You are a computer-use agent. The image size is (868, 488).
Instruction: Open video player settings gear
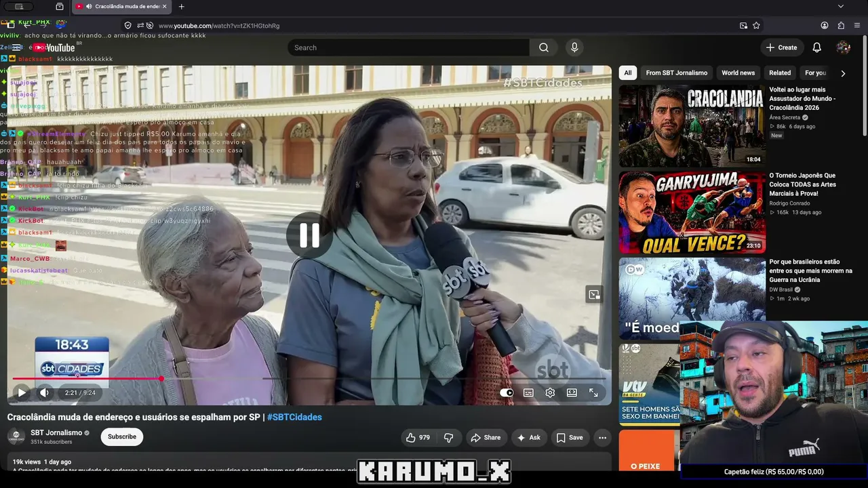[550, 392]
